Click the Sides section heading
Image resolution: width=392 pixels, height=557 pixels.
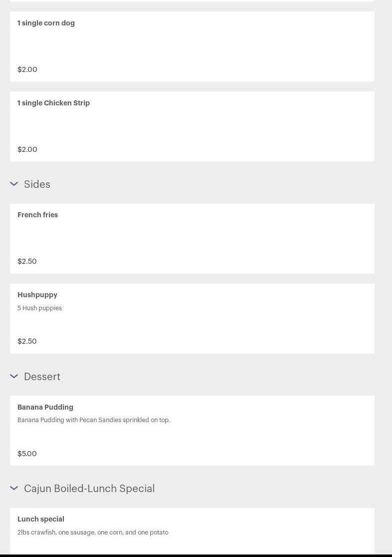(x=37, y=184)
